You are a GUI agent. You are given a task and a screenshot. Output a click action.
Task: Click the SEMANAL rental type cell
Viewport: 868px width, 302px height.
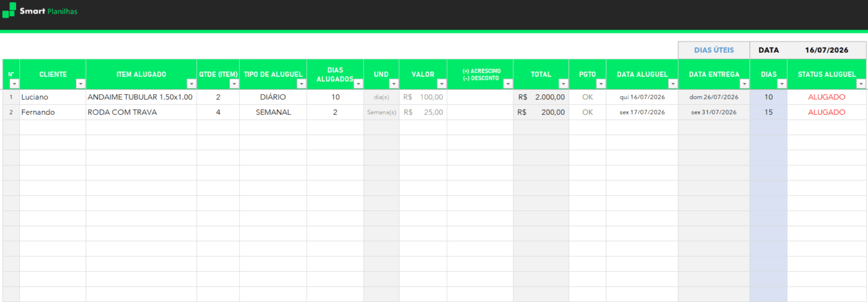273,112
